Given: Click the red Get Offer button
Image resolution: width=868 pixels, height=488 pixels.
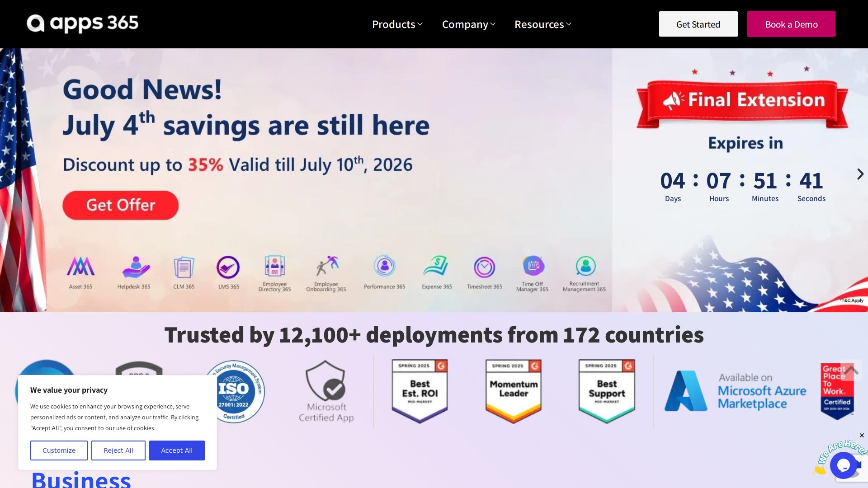Looking at the screenshot, I should (121, 205).
